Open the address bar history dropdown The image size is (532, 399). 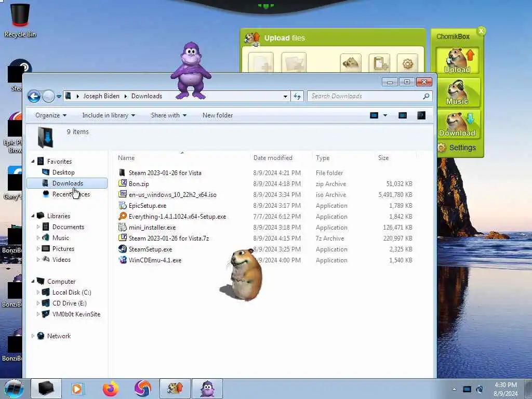point(285,96)
